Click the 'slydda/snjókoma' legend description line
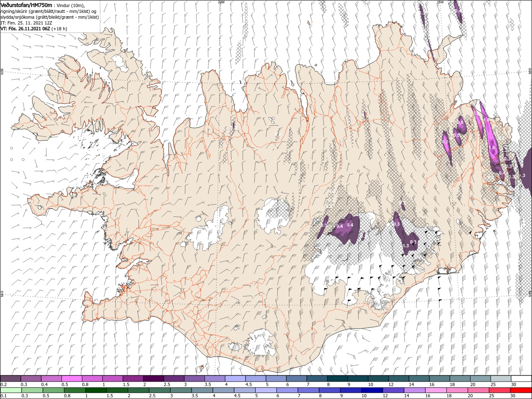The height and width of the screenshot is (399, 532). coord(49,17)
